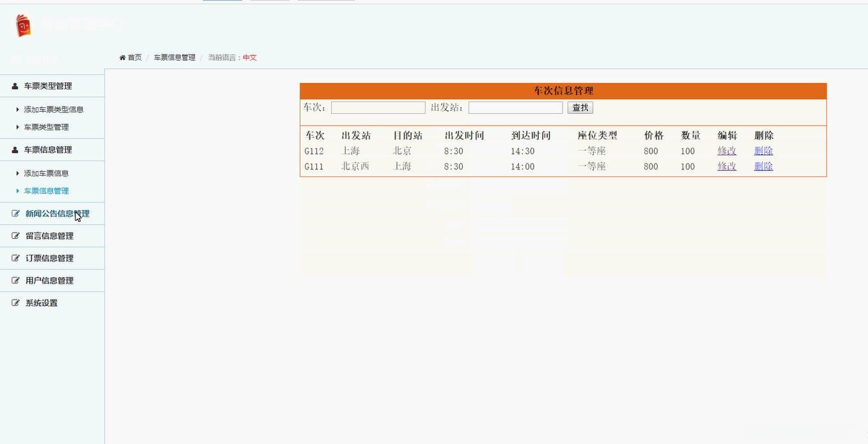The height and width of the screenshot is (444, 868).
Task: Click 数量 column header
Action: [x=691, y=135]
